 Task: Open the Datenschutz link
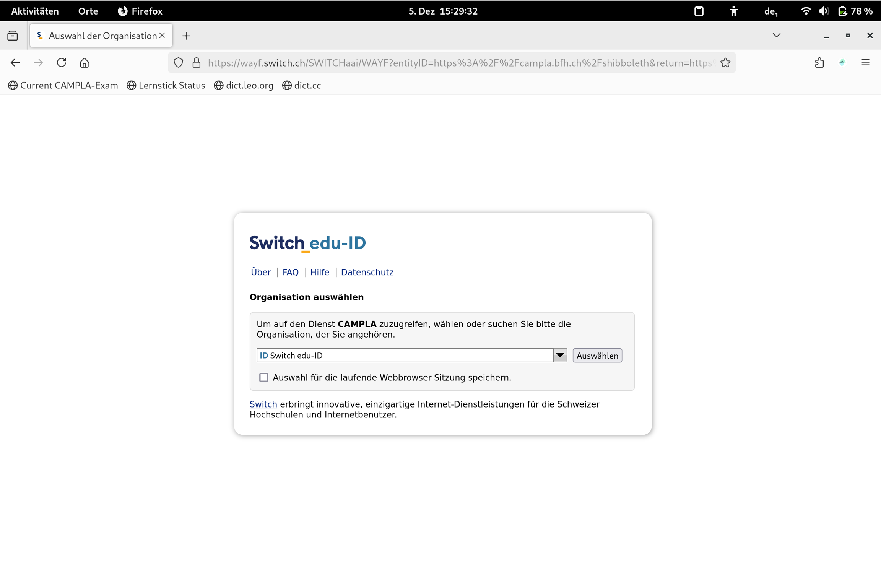click(x=367, y=272)
